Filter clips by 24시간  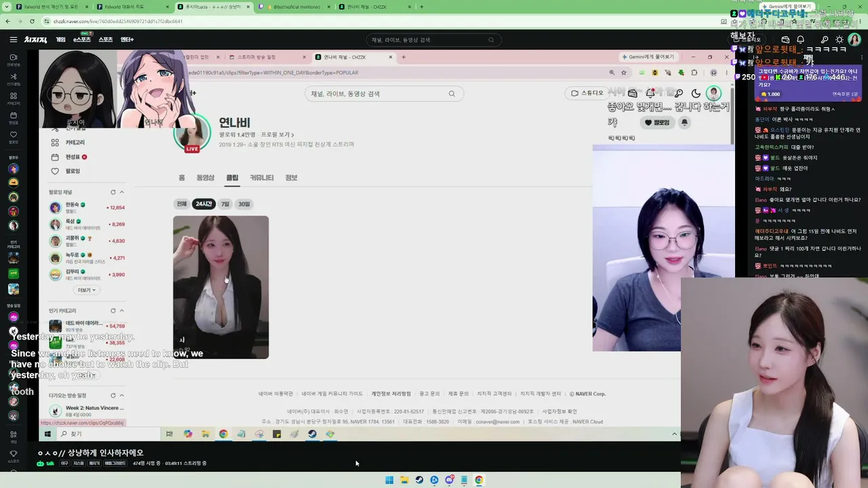click(203, 204)
